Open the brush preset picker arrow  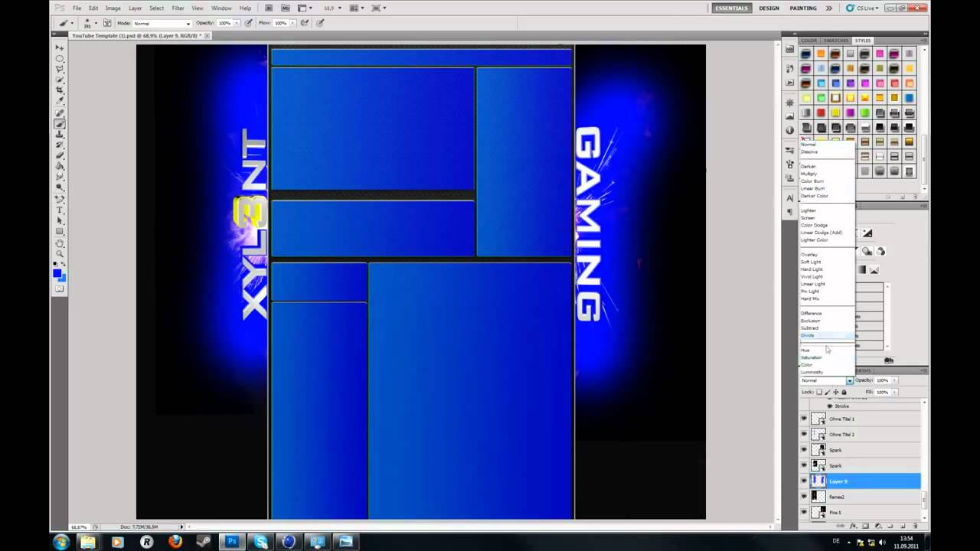(96, 23)
